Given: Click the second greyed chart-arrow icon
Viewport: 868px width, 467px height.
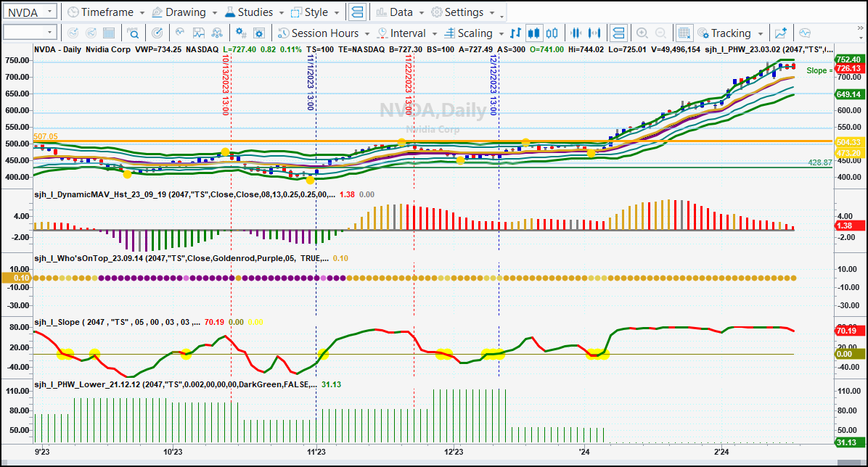Looking at the screenshot, I should coord(91,33).
